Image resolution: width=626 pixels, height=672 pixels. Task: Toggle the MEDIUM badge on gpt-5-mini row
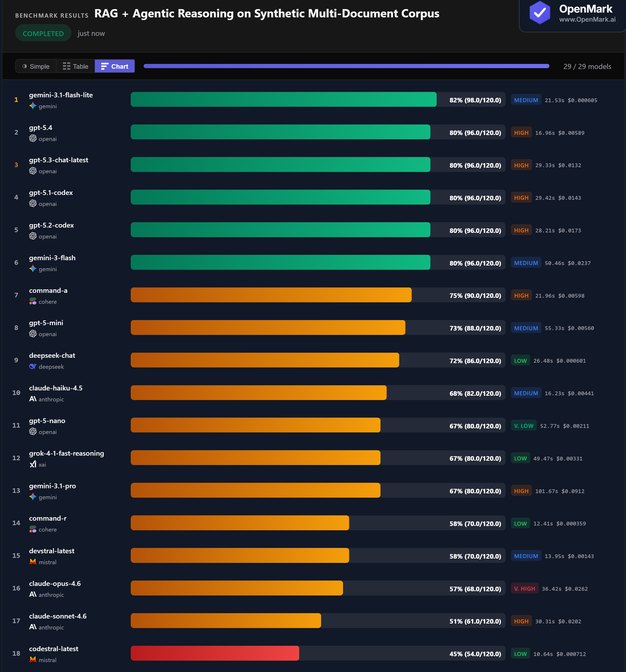[x=526, y=328]
